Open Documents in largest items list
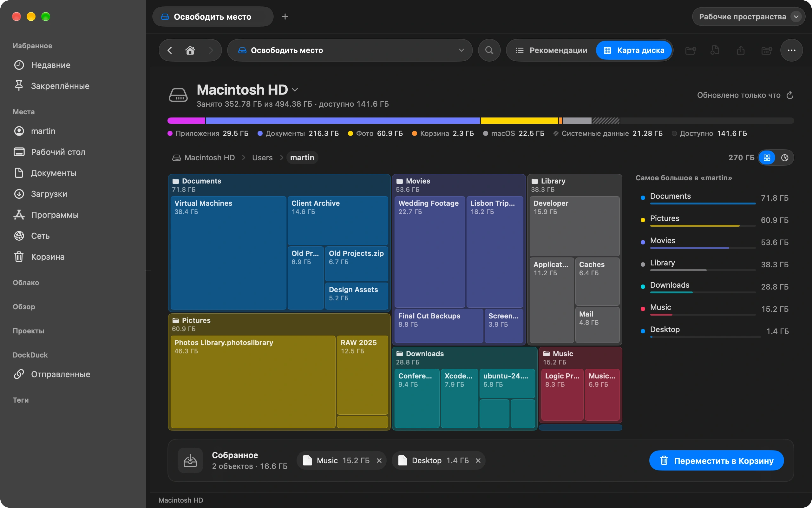This screenshot has height=508, width=812. pyautogui.click(x=715, y=198)
